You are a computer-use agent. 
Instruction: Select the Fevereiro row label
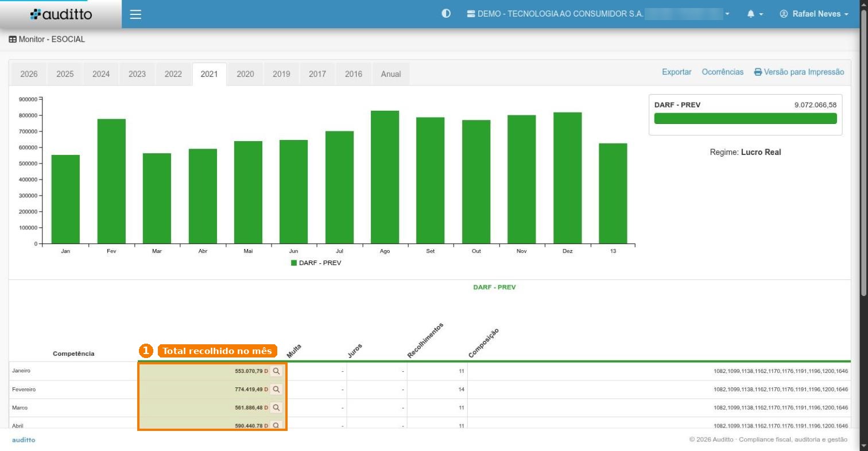(24, 390)
